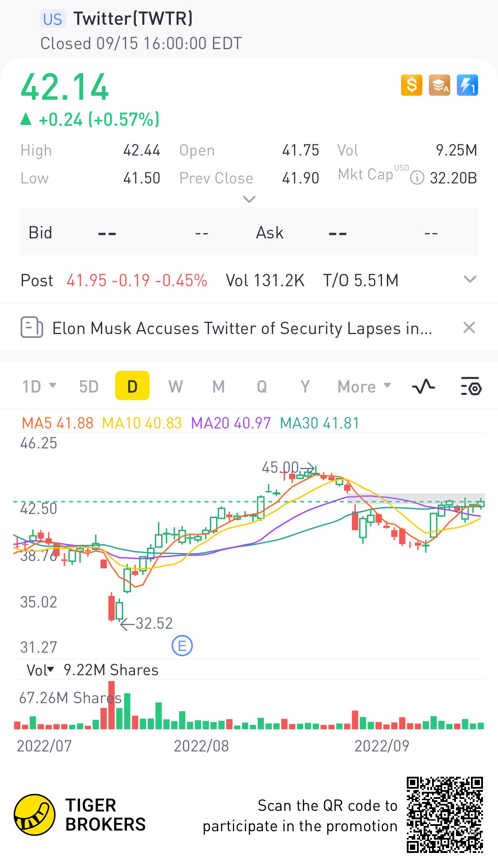This screenshot has height=868, width=498.
Task: Select the monthly M chart tab
Action: click(x=218, y=386)
